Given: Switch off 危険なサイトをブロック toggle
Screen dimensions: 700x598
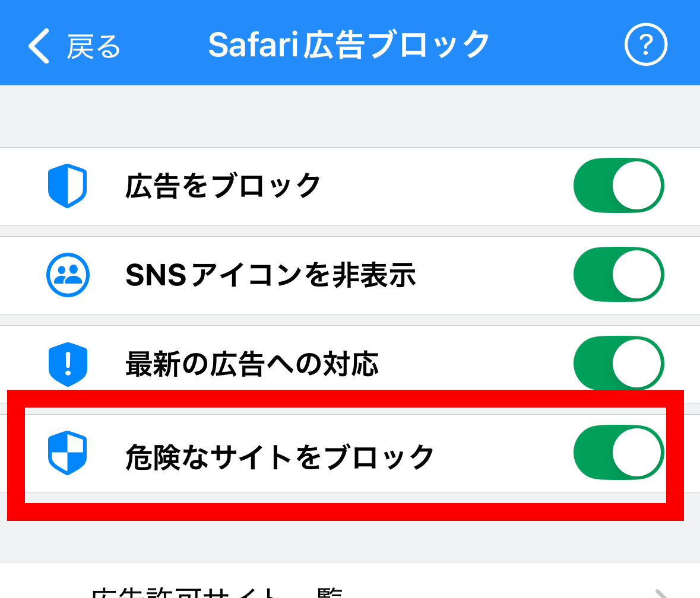Looking at the screenshot, I should pyautogui.click(x=618, y=453).
